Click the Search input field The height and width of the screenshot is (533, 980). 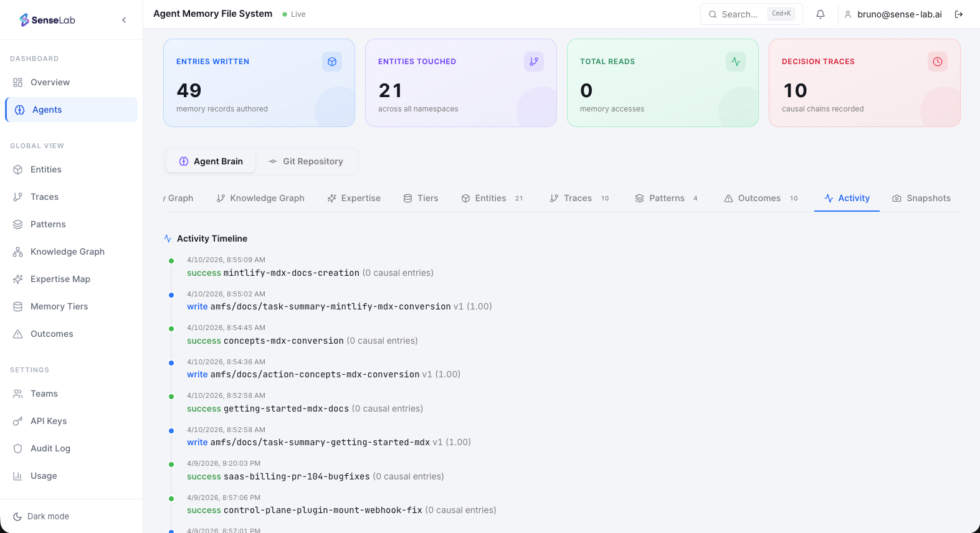click(741, 14)
